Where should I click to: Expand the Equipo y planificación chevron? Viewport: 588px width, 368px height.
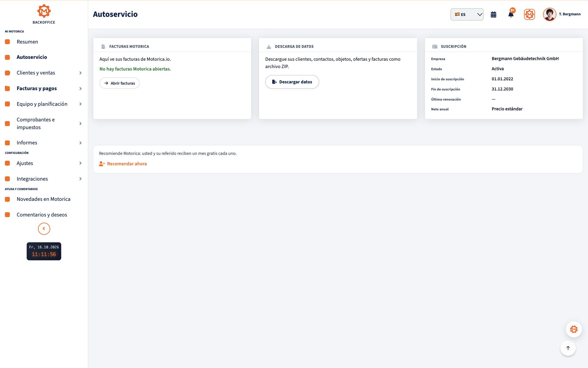pos(81,104)
